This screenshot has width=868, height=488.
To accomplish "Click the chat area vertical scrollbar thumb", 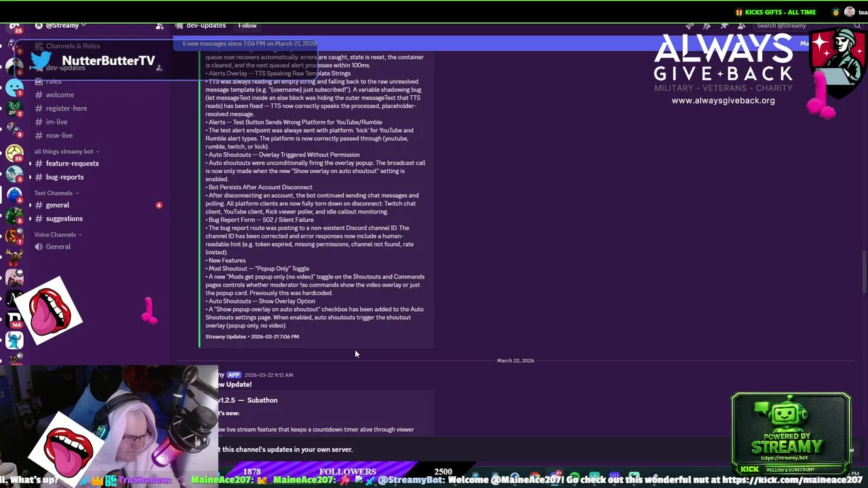I will click(863, 272).
